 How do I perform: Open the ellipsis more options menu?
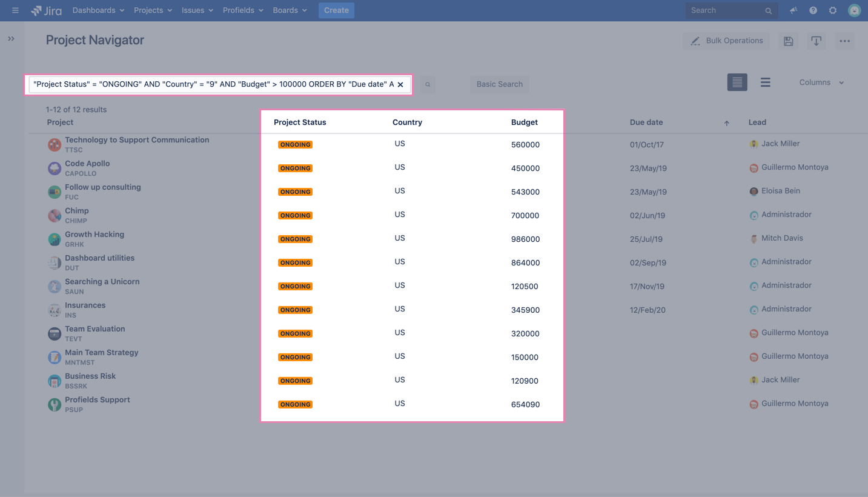pyautogui.click(x=845, y=41)
